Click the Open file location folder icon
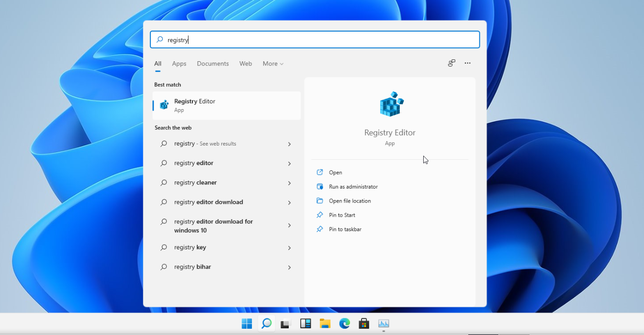Screen dimensions: 644x335 pos(320,201)
